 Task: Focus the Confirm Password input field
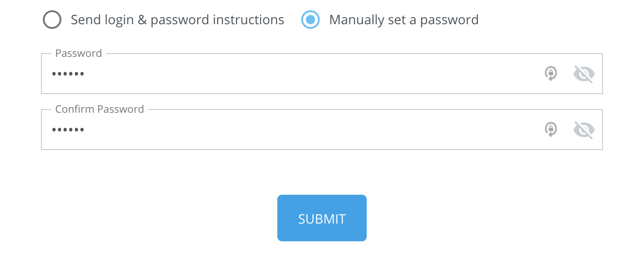click(322, 129)
